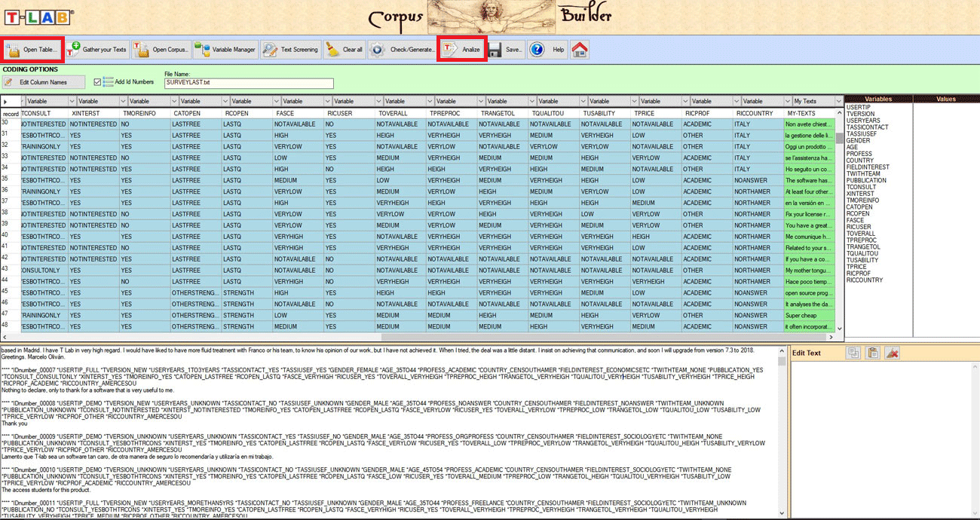Click the 'Me comunique h...' text cell

(808, 237)
